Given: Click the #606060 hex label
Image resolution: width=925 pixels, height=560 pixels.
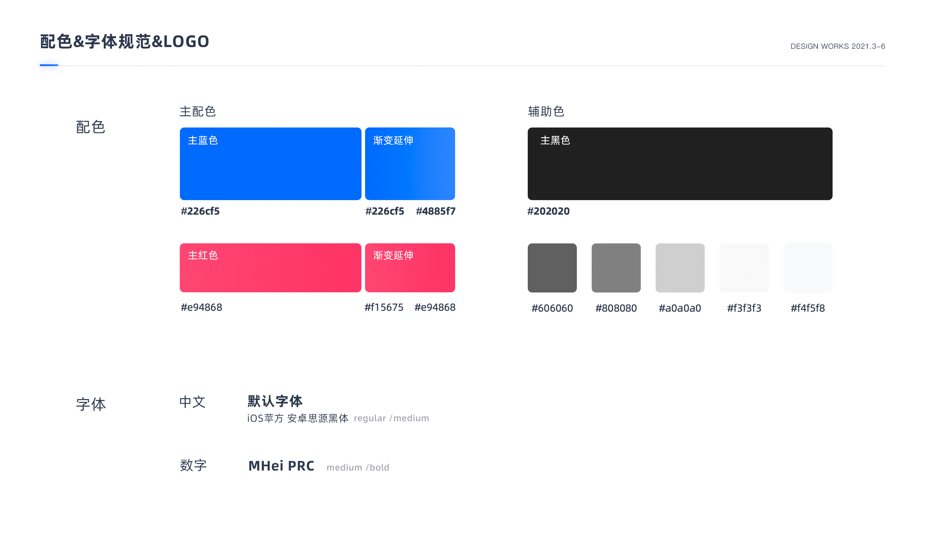Looking at the screenshot, I should (552, 308).
